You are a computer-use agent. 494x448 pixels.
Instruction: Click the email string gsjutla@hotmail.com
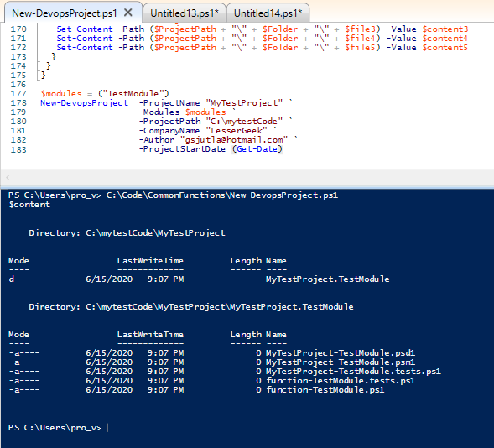tap(234, 139)
